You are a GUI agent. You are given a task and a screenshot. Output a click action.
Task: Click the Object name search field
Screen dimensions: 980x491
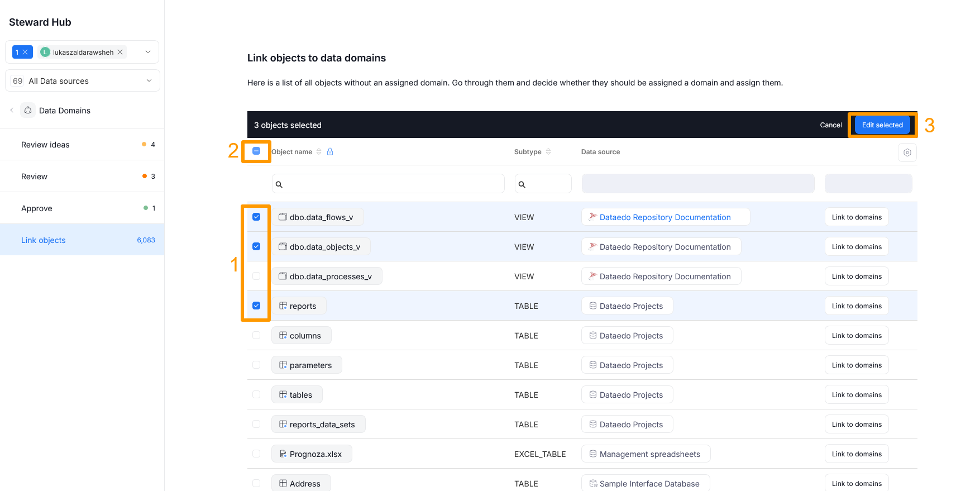click(x=388, y=184)
